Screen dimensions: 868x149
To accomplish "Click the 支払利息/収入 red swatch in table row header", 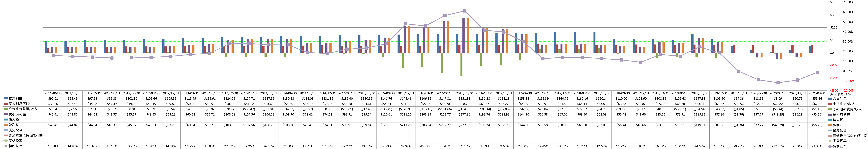I will 6,104.
